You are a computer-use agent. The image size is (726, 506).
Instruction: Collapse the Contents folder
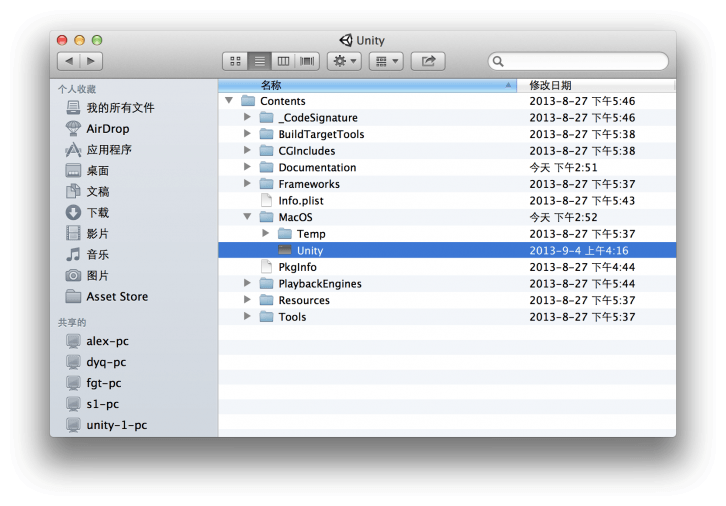tap(230, 101)
